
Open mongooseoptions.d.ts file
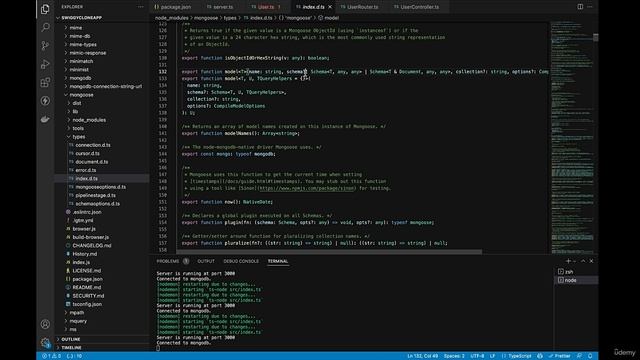point(100,187)
